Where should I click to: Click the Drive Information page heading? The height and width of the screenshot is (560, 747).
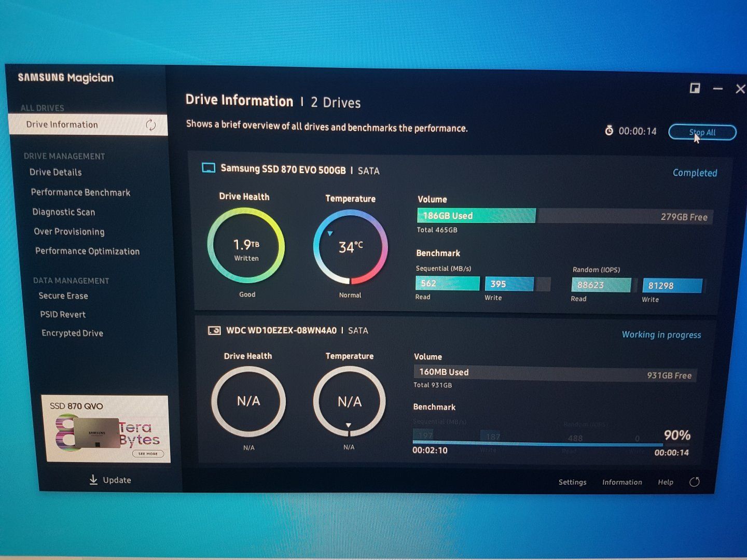[239, 101]
